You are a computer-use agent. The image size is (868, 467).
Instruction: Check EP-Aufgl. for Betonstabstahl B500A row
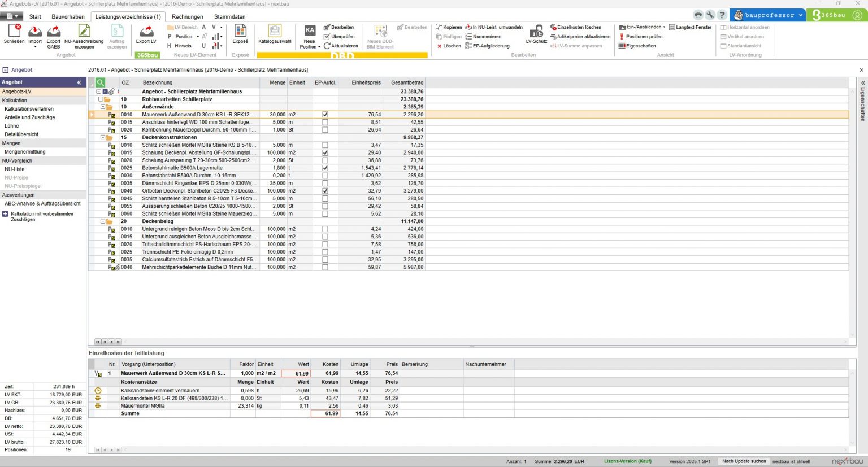coord(325,176)
